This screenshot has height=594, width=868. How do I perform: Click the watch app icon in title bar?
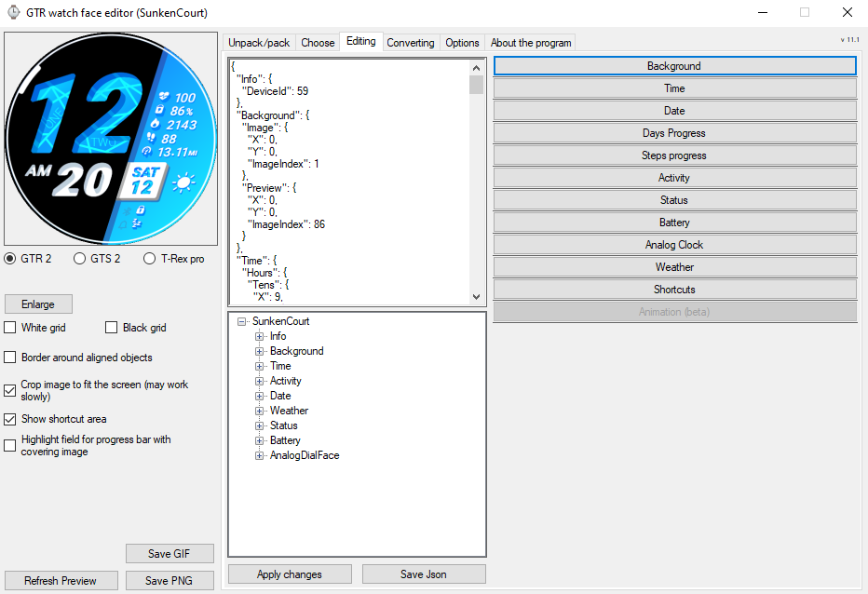(13, 12)
